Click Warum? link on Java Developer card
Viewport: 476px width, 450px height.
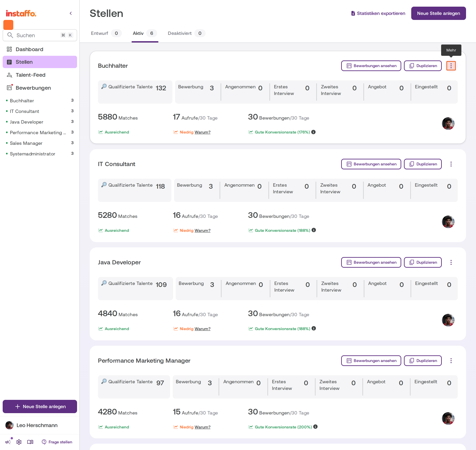click(x=203, y=329)
